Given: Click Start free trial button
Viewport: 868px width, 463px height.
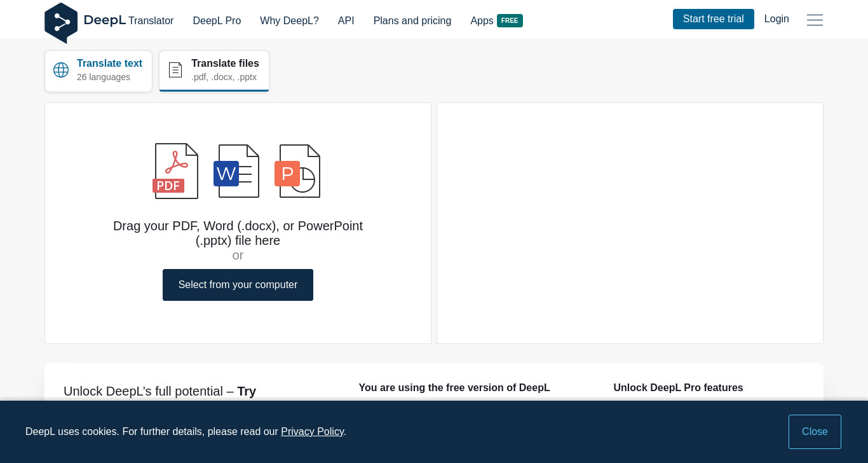Looking at the screenshot, I should click(714, 19).
